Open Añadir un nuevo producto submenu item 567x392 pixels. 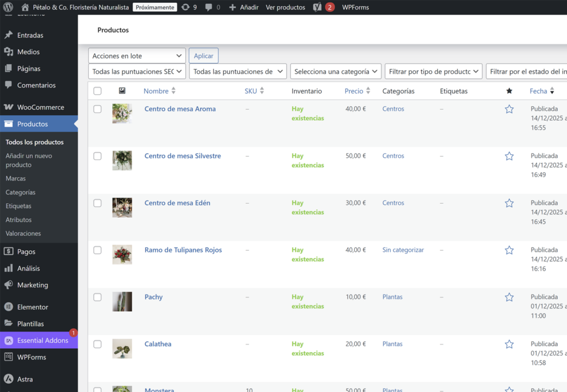[x=29, y=160]
